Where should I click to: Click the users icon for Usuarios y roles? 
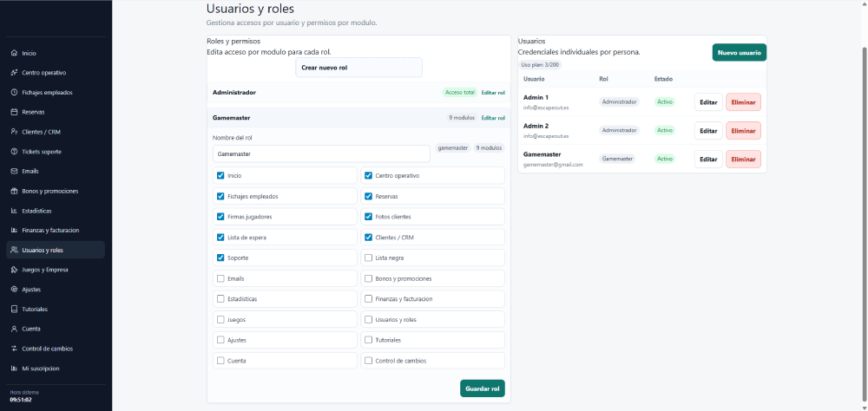15,250
